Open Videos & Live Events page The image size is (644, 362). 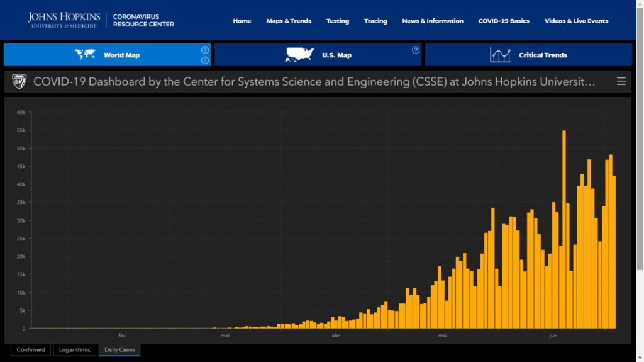(x=576, y=21)
